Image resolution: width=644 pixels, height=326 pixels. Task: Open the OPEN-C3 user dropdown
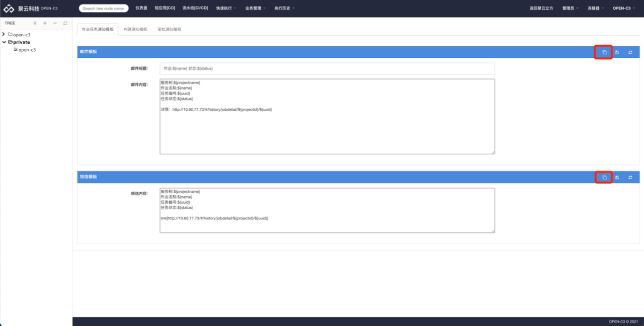point(623,8)
